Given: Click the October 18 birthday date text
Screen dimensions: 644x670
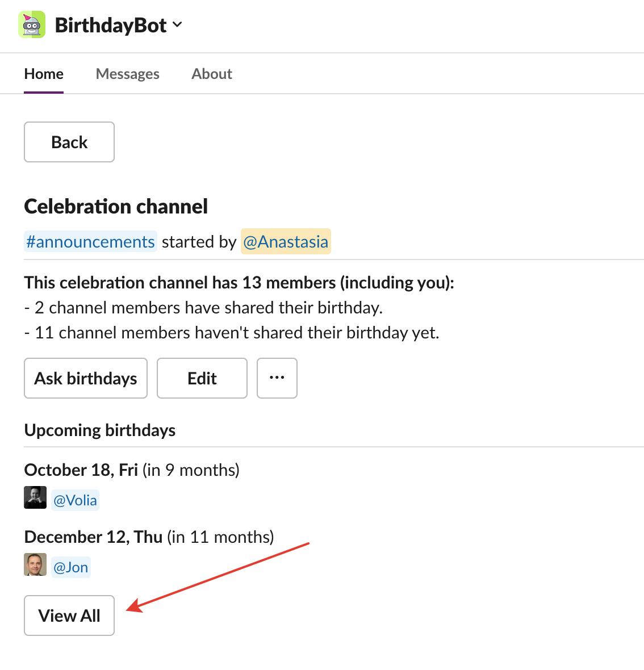Looking at the screenshot, I should coord(81,470).
